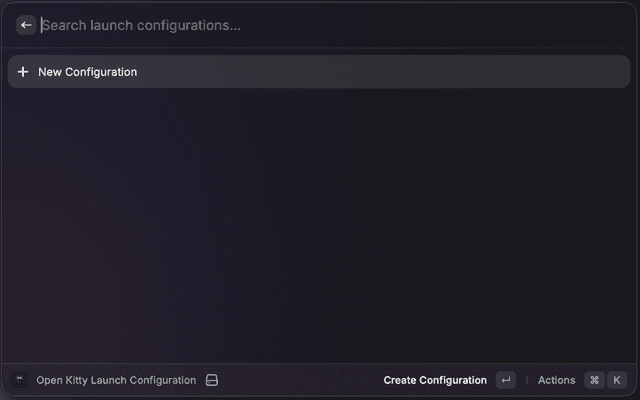The width and height of the screenshot is (640, 400).
Task: Click the back arrow button
Action: pos(26,25)
